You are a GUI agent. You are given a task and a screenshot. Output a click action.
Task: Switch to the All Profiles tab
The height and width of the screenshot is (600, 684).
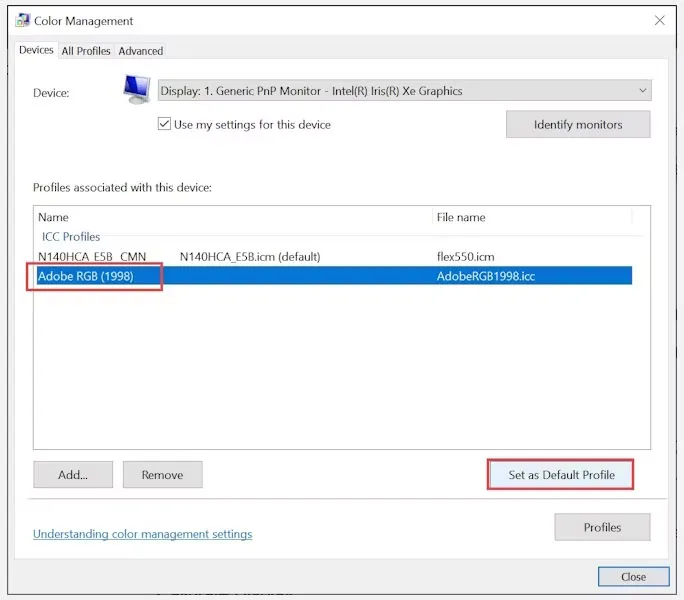pos(86,51)
